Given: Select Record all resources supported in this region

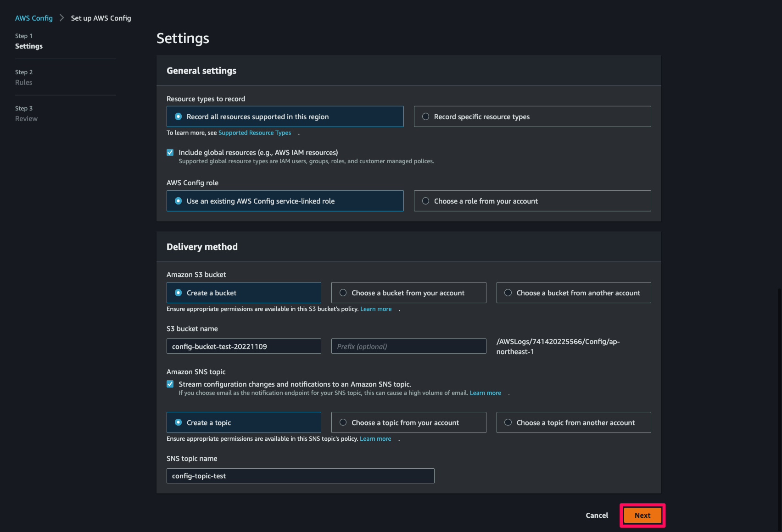Looking at the screenshot, I should pos(285,116).
